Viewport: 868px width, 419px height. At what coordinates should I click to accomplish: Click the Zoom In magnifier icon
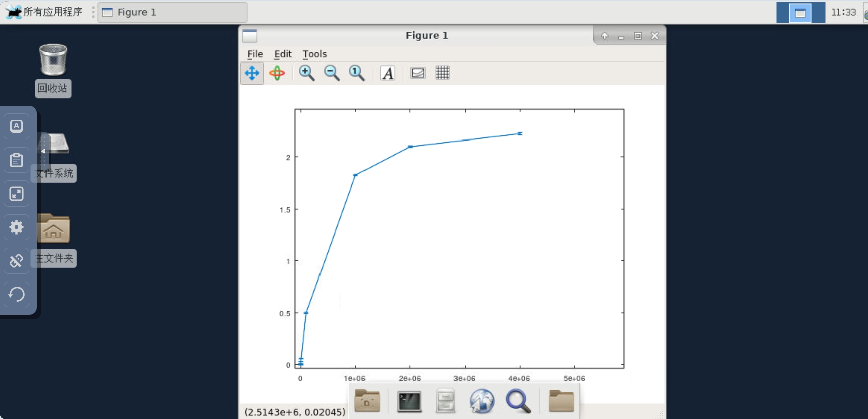(x=306, y=73)
